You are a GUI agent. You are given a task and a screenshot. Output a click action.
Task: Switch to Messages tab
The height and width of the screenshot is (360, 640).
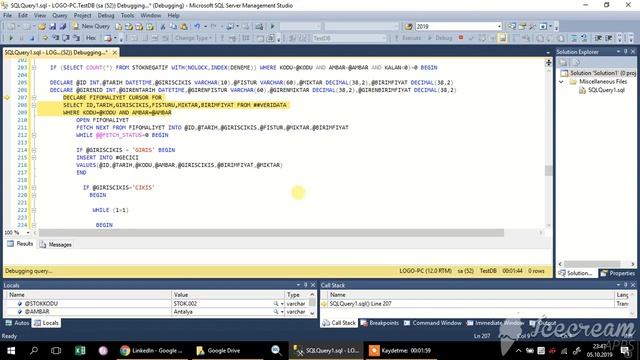[x=56, y=244]
